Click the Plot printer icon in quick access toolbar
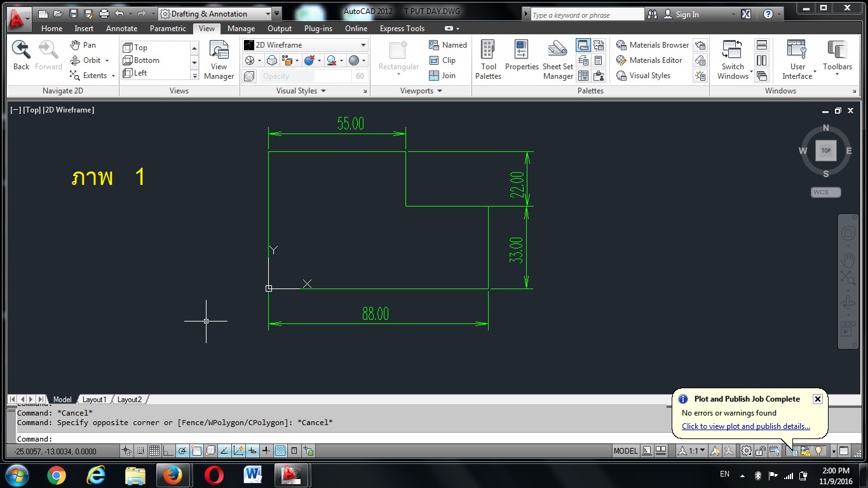 click(x=105, y=13)
